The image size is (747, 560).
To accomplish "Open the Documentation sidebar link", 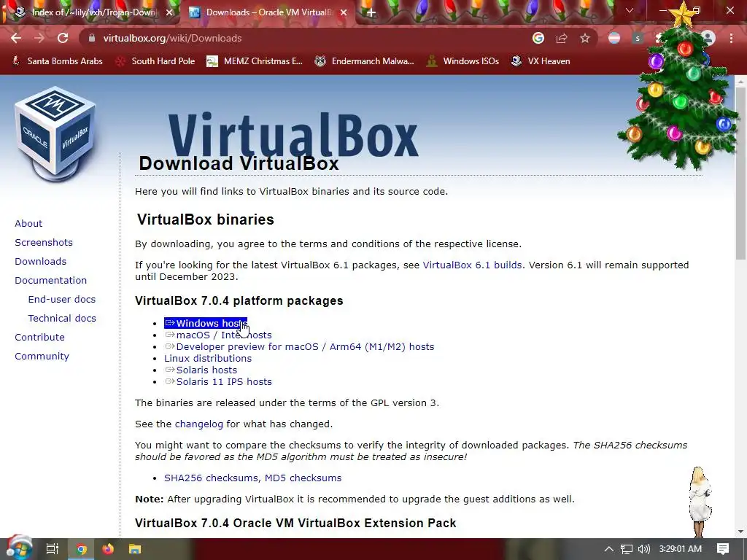I will (51, 281).
